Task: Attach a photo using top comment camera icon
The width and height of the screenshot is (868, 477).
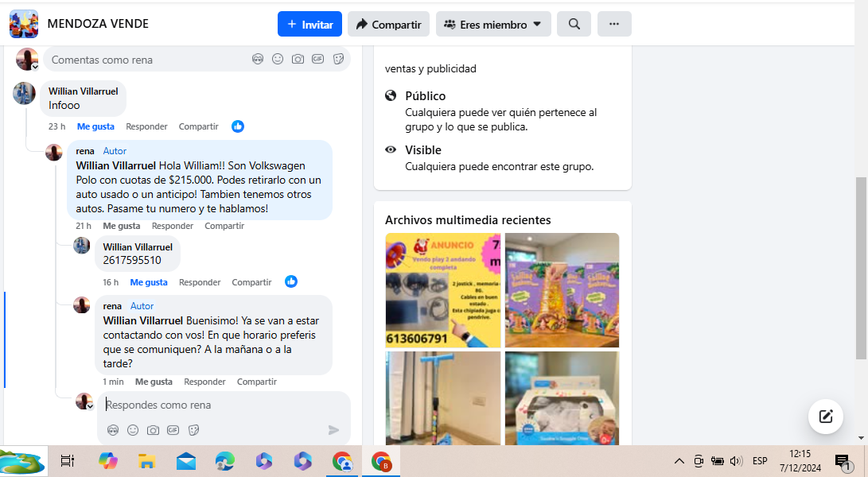Action: [x=298, y=59]
